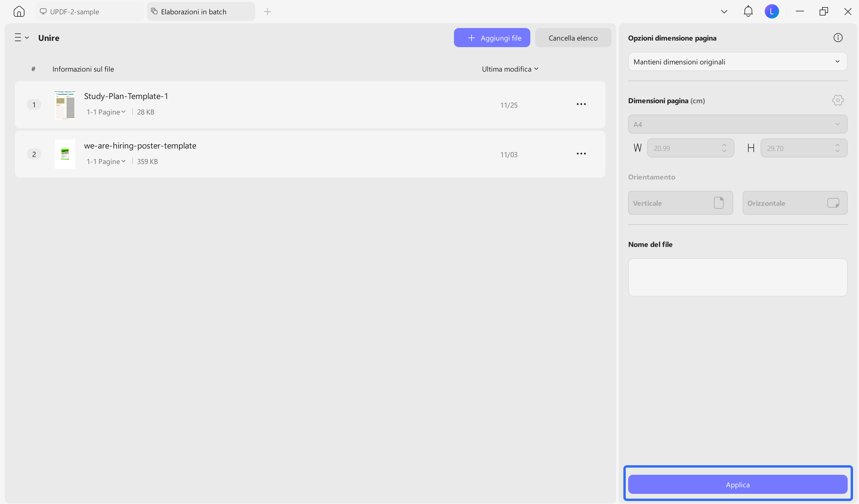Go to the Home icon
Image resolution: width=859 pixels, height=504 pixels.
[19, 12]
